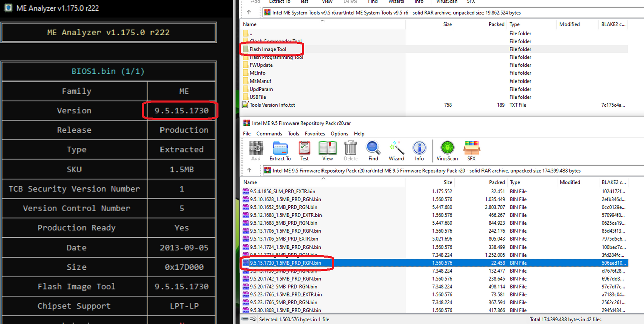Open the Options menu

click(339, 134)
